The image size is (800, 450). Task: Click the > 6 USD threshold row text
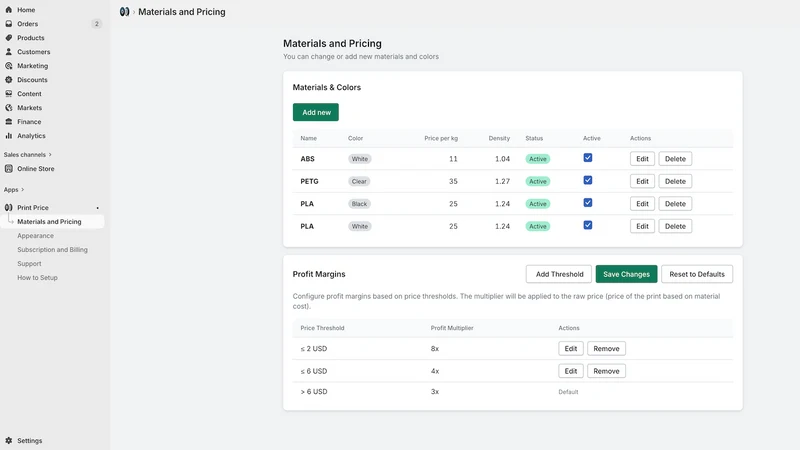tap(314, 391)
